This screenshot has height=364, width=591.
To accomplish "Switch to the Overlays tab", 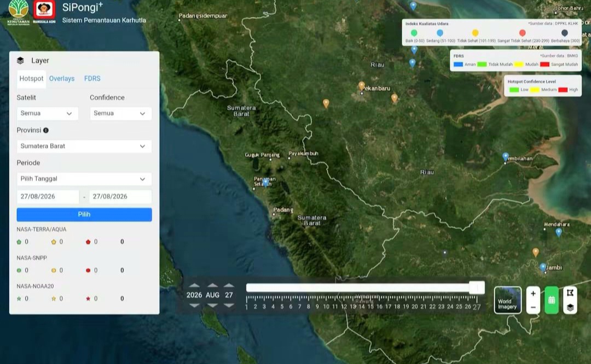I will pos(62,79).
